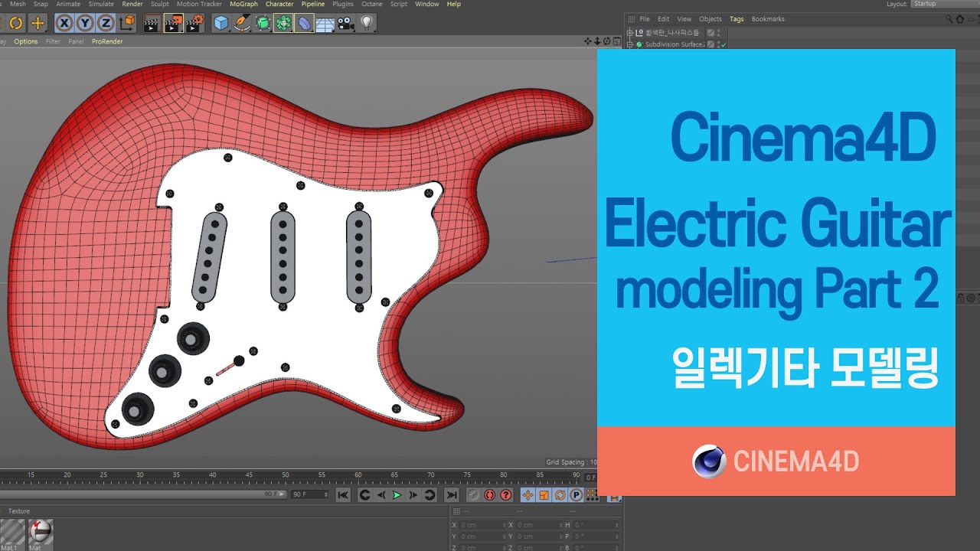The image size is (980, 551).
Task: Toggle the Subdivision Surface green checkmark
Action: pyautogui.click(x=723, y=44)
